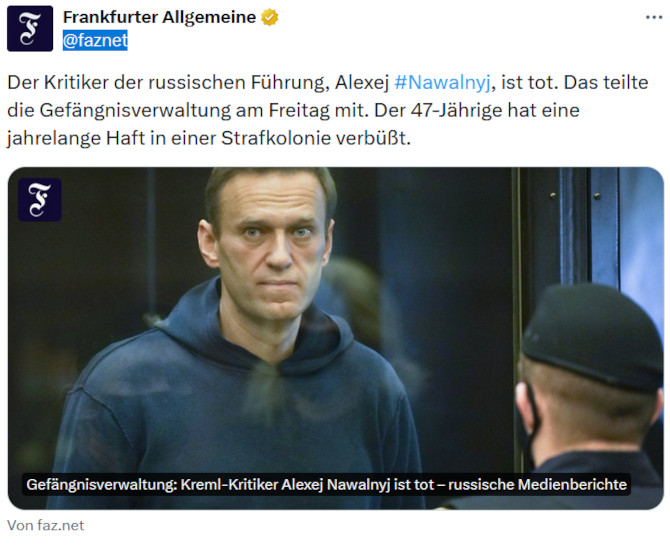Open the three-dot more options menu
Image resolution: width=670 pixels, height=547 pixels.
[654, 18]
